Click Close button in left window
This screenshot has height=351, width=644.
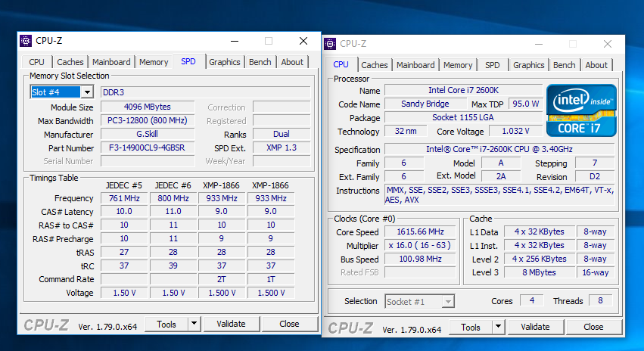point(289,324)
